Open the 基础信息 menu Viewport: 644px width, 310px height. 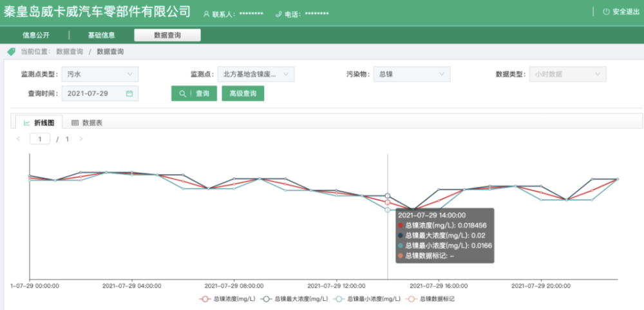101,35
